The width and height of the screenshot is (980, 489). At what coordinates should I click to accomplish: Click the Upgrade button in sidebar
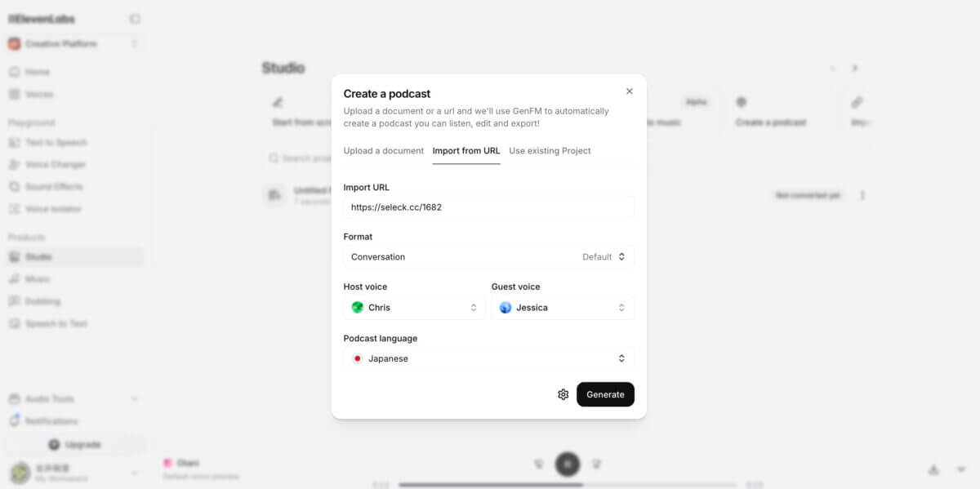click(74, 445)
